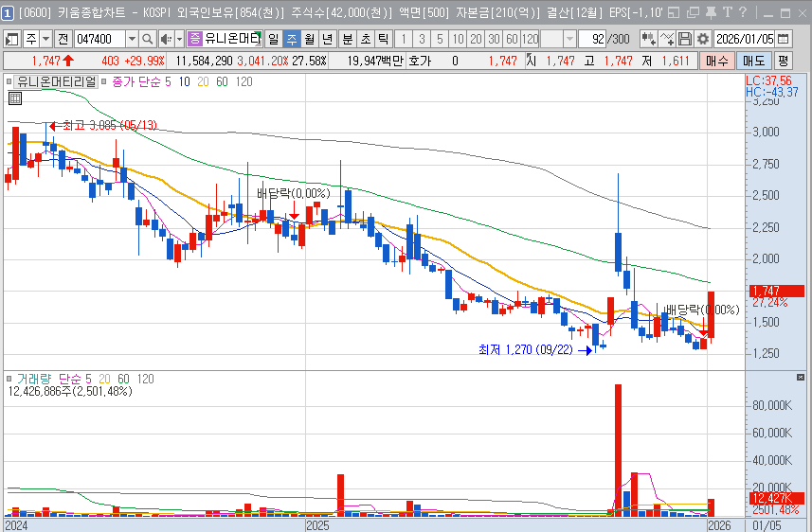Click the 종가 단순 moving average label
Viewport: 812px width, 532px height.
click(137, 81)
